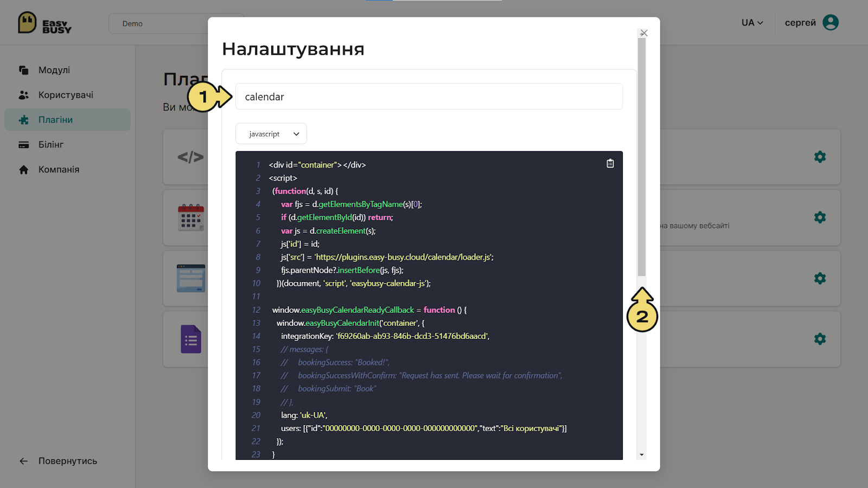
Task: Click the integrationKey value on line 14
Action: click(x=412, y=336)
